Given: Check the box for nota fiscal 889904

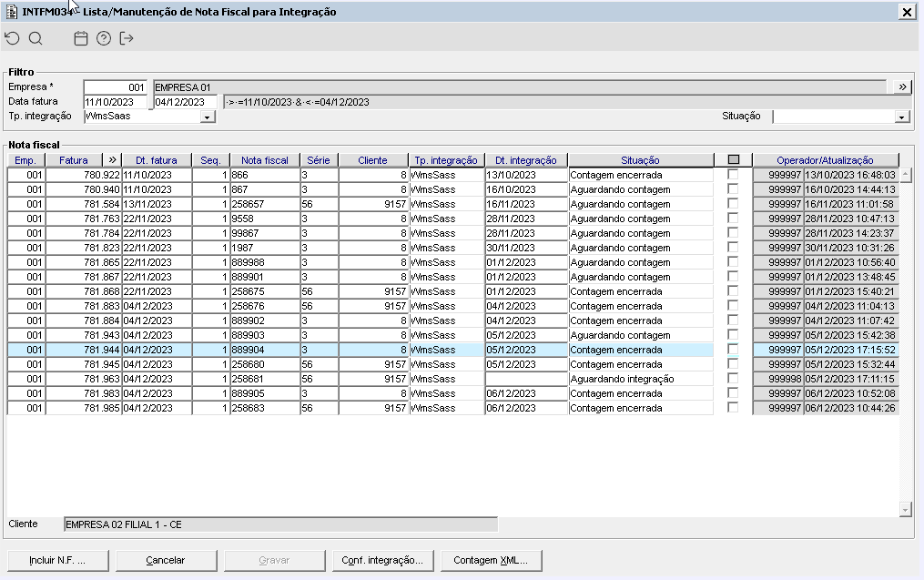Looking at the screenshot, I should [733, 349].
